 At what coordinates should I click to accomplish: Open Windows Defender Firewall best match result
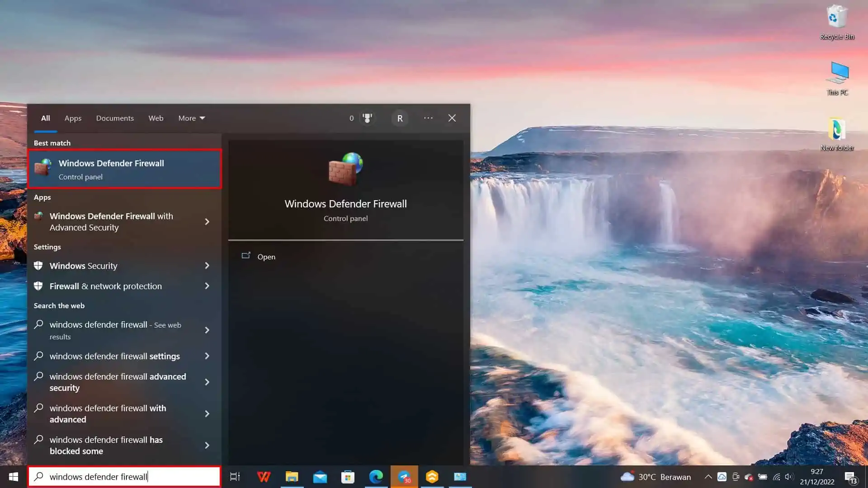tap(125, 169)
